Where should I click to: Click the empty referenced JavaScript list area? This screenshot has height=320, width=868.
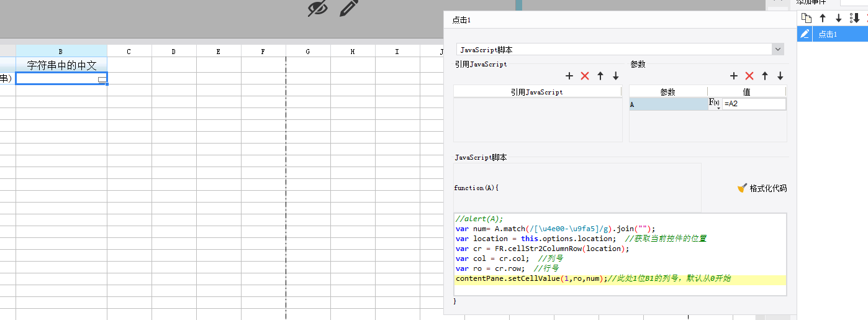click(538, 120)
